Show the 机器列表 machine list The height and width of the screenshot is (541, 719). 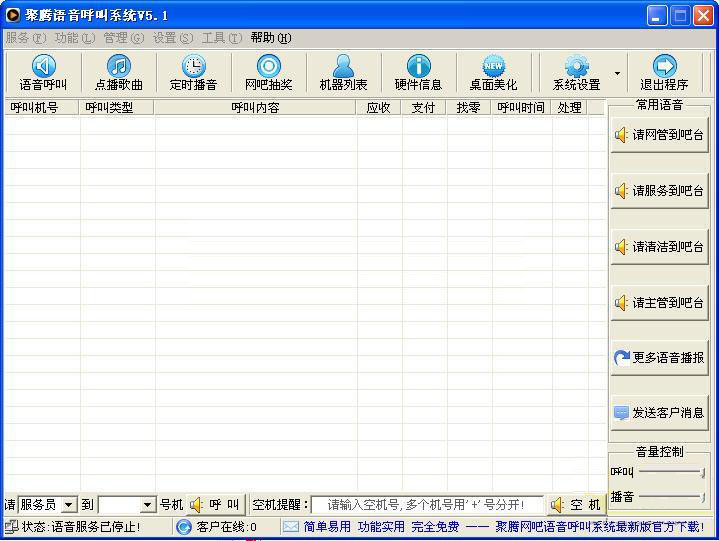click(x=343, y=73)
